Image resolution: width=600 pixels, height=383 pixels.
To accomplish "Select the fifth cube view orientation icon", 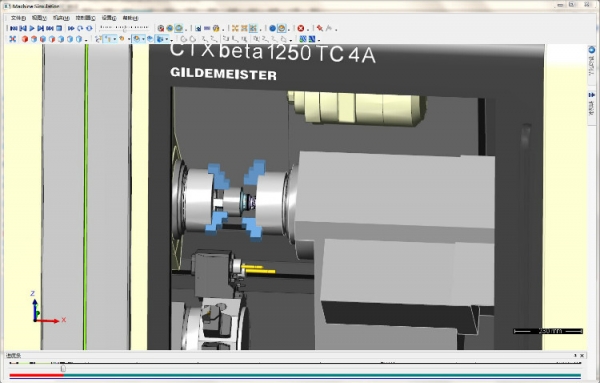I will [x=61, y=39].
